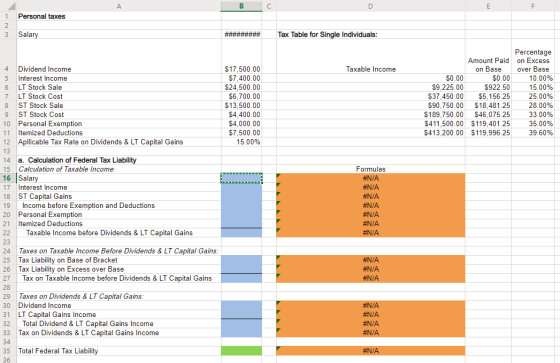
Task: Select row 35 header
Action: pos(8,351)
